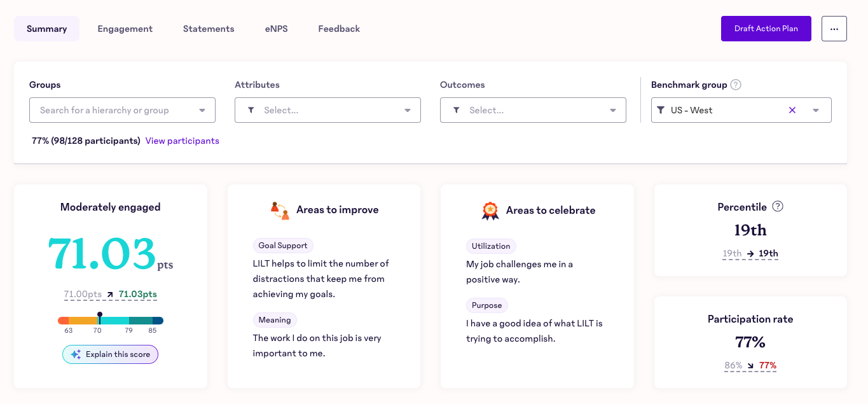Expand the Groups hierarchy dropdown arrow
Viewport: 868px width, 404px height.
202,110
